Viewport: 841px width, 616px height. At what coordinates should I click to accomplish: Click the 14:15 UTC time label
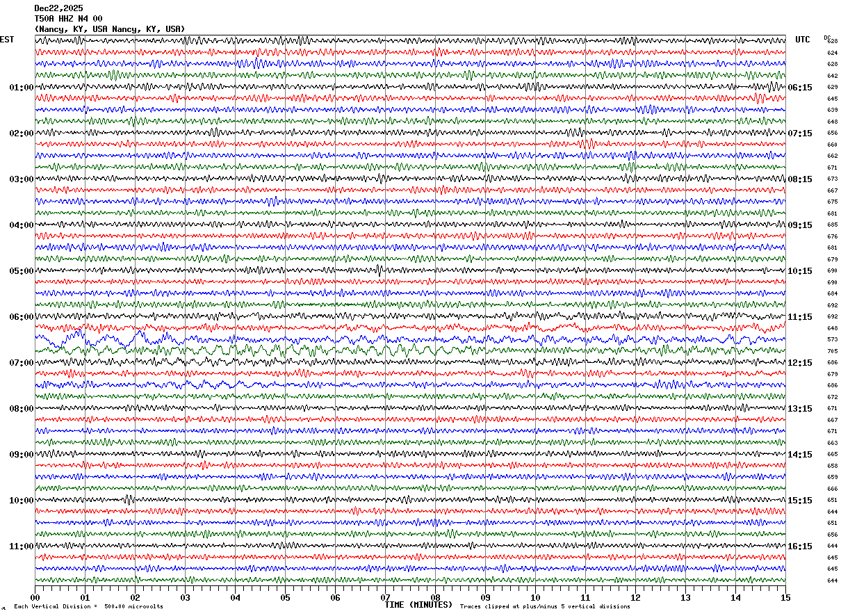tap(800, 455)
